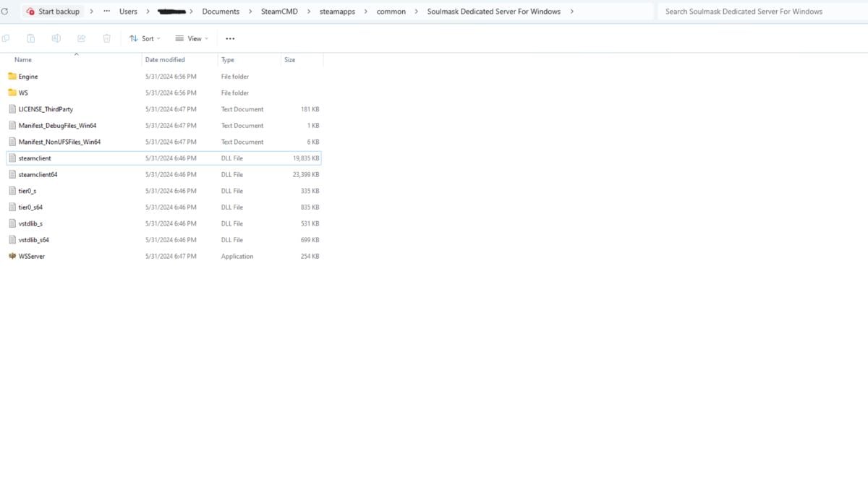Open the WSServer application icon
868x488 pixels.
(x=12, y=256)
